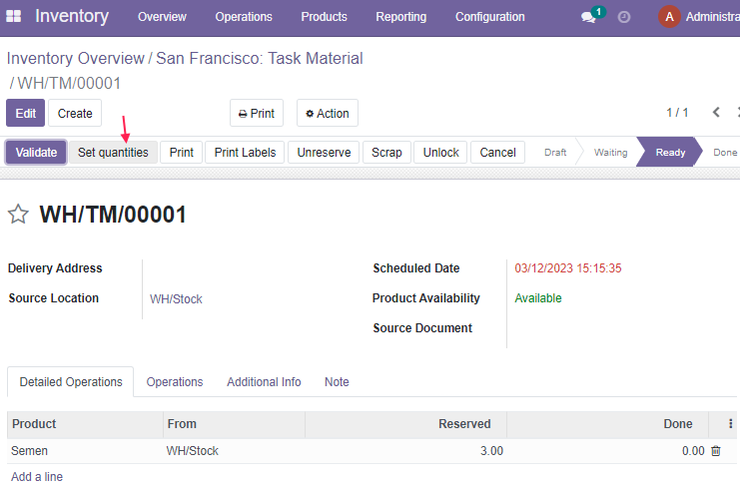Open the Operations menu in top bar
The height and width of the screenshot is (488, 740).
[x=244, y=17]
